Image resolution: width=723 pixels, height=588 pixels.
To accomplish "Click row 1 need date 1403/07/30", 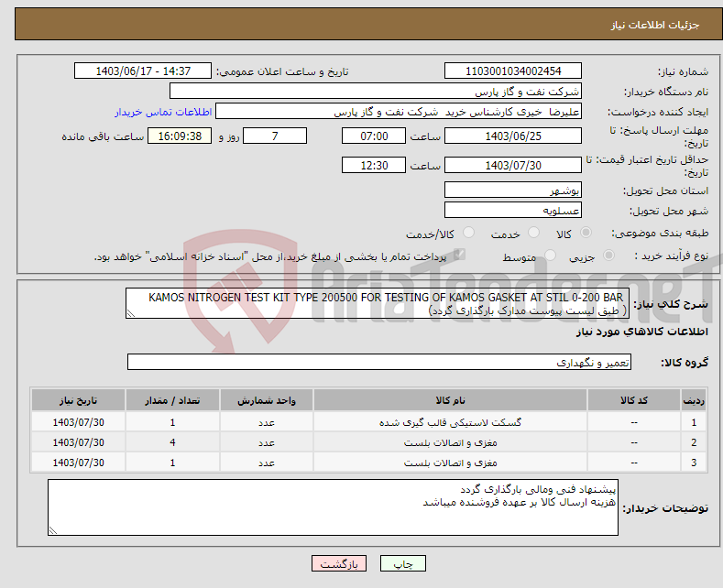I will click(78, 422).
